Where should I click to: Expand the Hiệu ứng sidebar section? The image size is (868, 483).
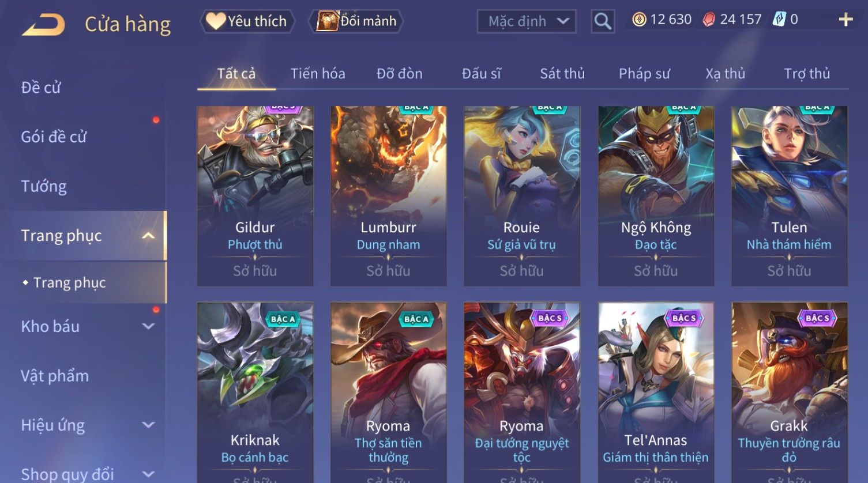tap(148, 425)
